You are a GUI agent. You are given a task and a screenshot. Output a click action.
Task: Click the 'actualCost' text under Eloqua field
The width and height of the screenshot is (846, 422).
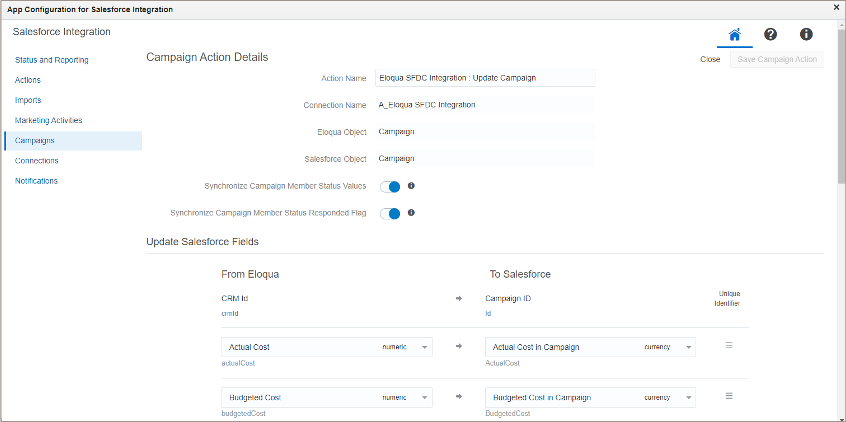coord(238,363)
